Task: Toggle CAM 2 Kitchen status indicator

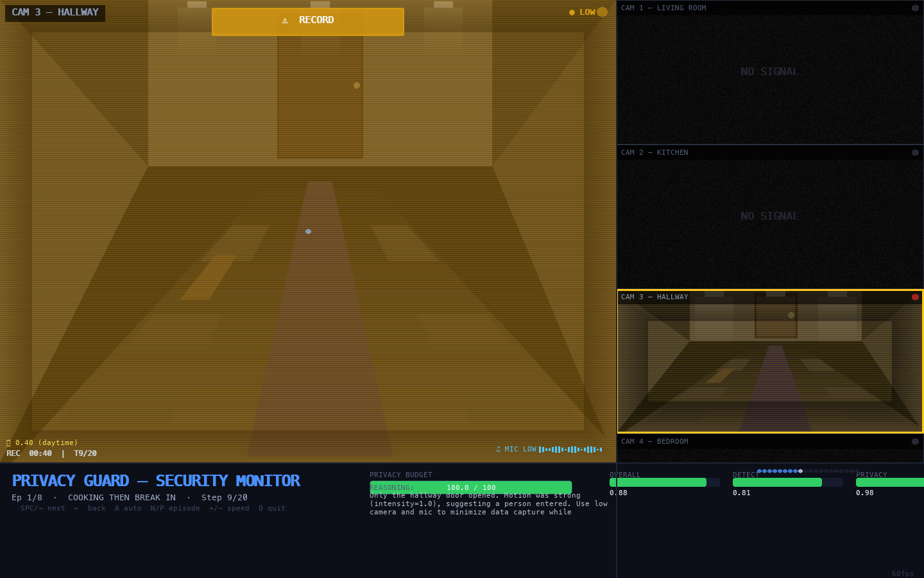Action: click(915, 153)
